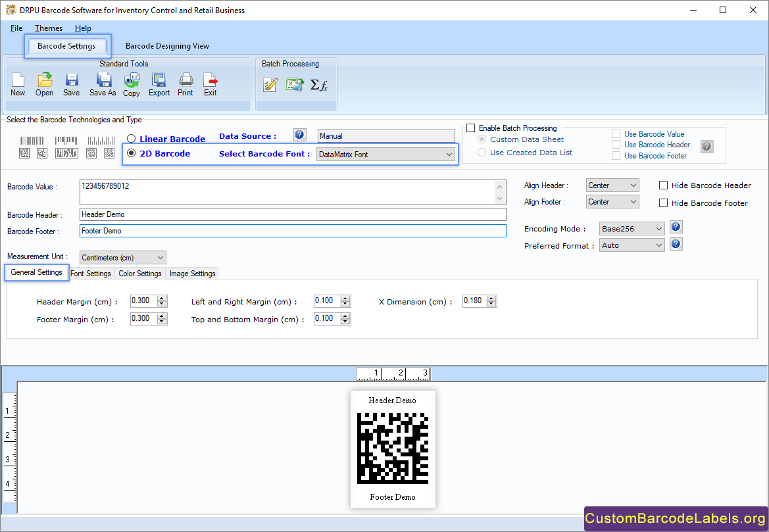
Task: Open the Select Barcode Font dropdown
Action: tap(386, 155)
